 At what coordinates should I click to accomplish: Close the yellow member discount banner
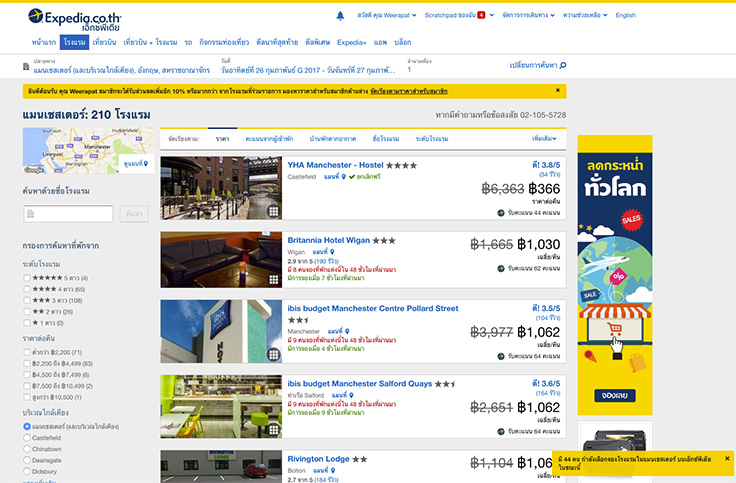click(558, 90)
